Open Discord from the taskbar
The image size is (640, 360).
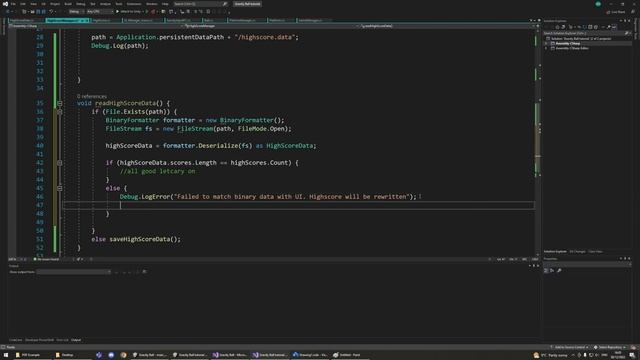(x=111, y=355)
